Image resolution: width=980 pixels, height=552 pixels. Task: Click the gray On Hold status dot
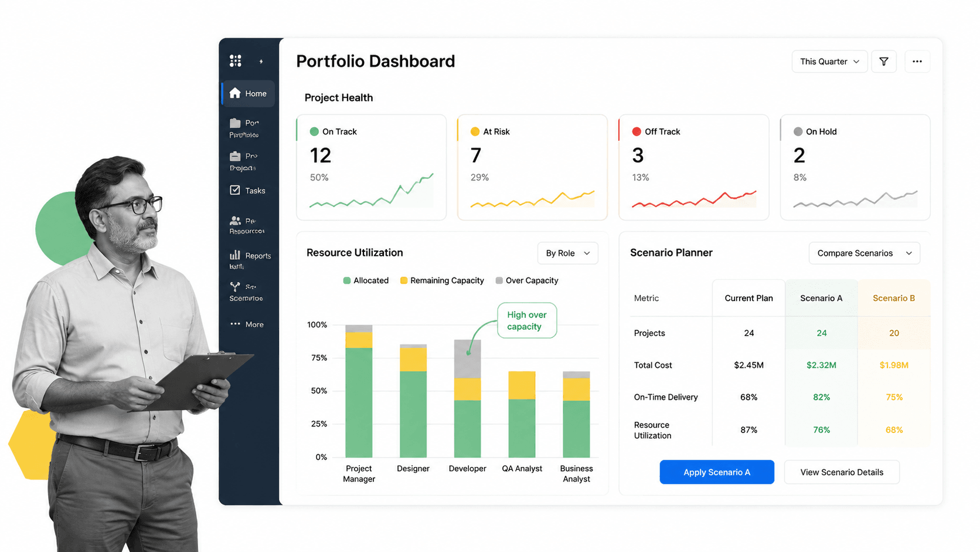[x=798, y=131]
